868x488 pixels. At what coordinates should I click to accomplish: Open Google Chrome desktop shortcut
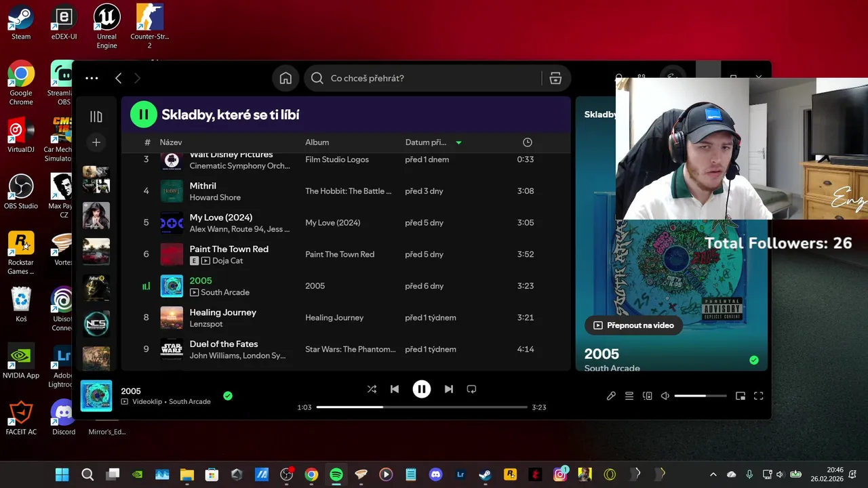coord(21,83)
